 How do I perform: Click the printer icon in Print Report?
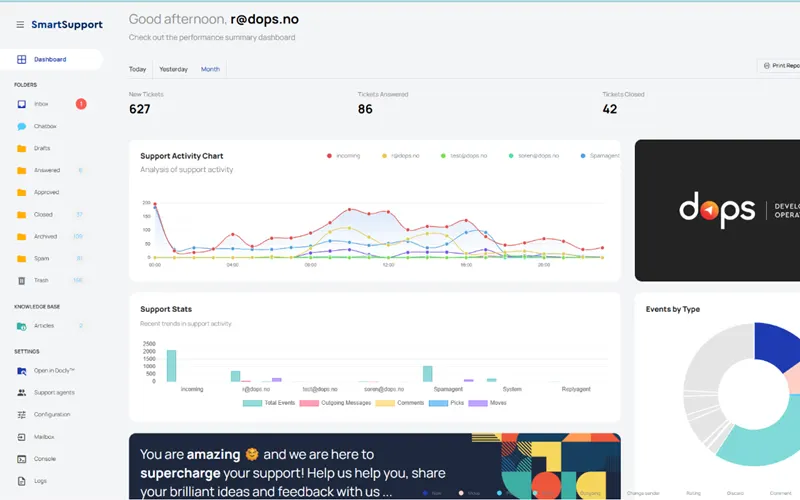point(766,66)
